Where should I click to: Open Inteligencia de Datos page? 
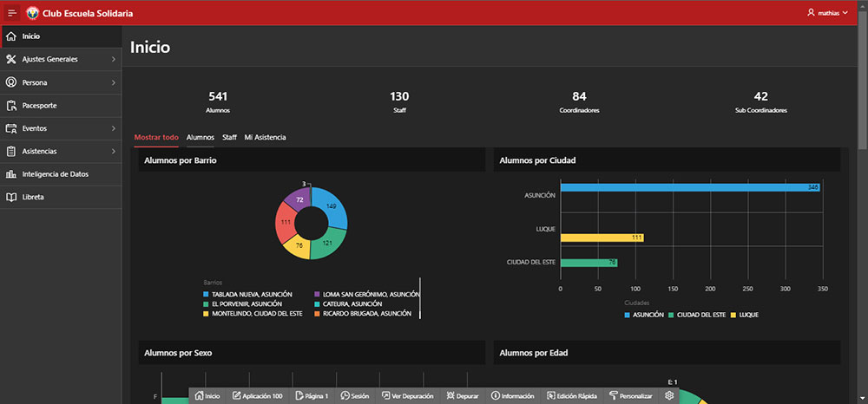(x=61, y=174)
